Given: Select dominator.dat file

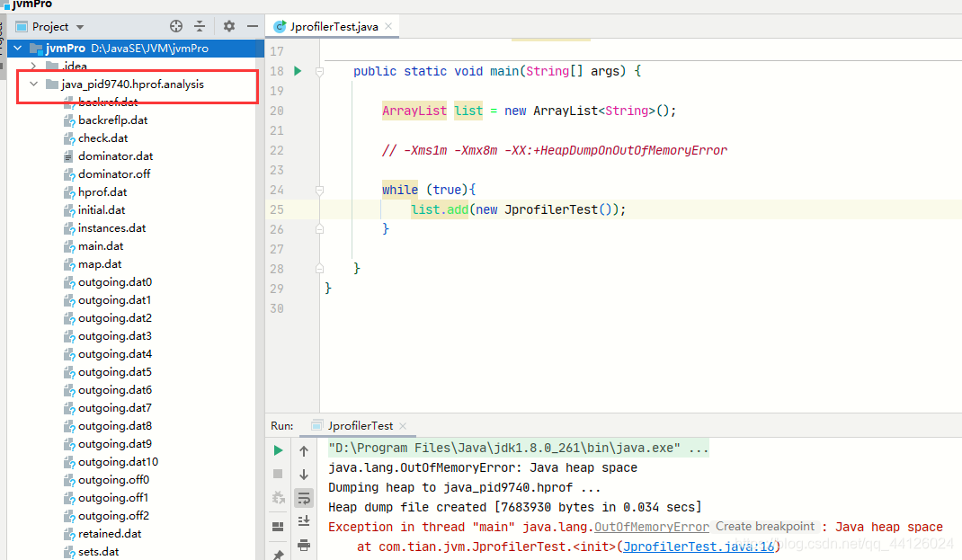Looking at the screenshot, I should point(115,156).
